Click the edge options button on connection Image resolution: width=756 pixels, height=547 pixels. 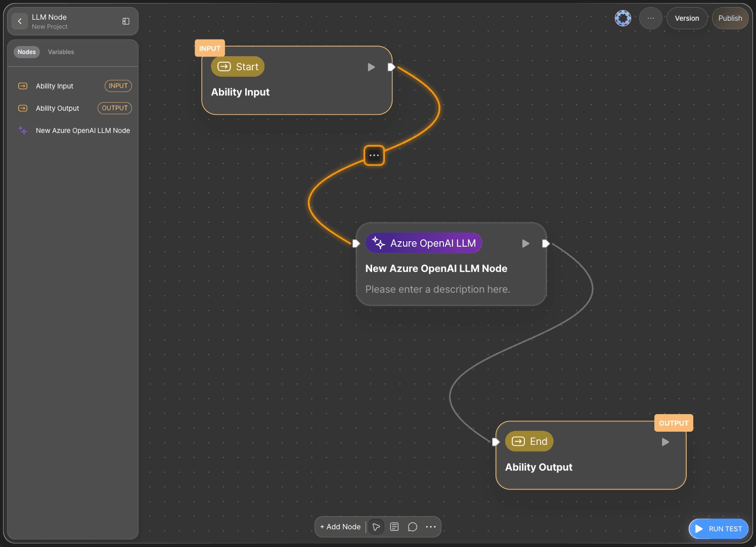374,155
